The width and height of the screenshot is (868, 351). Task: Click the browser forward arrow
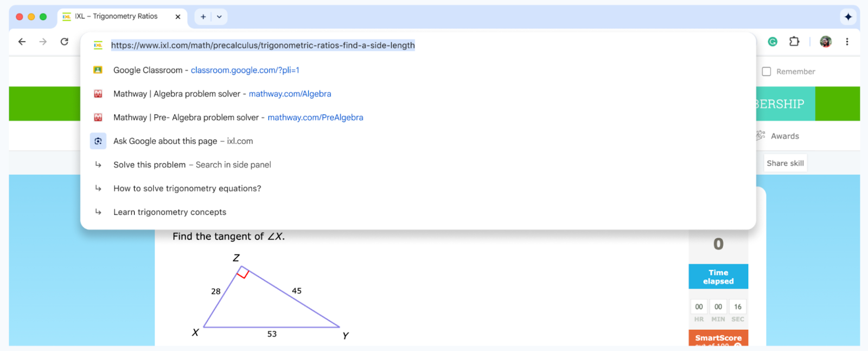click(x=43, y=42)
